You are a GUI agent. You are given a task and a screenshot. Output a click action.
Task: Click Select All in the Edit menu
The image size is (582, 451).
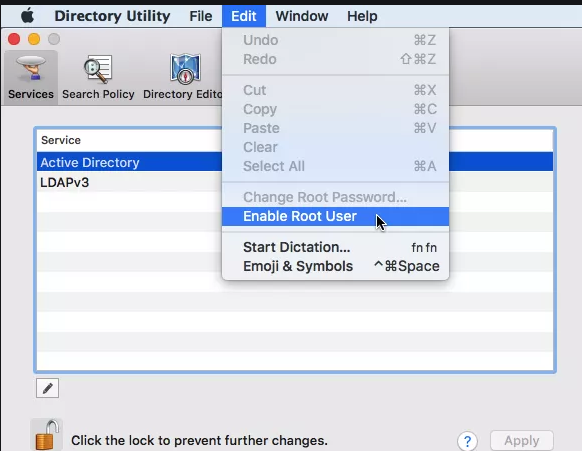tap(336, 166)
